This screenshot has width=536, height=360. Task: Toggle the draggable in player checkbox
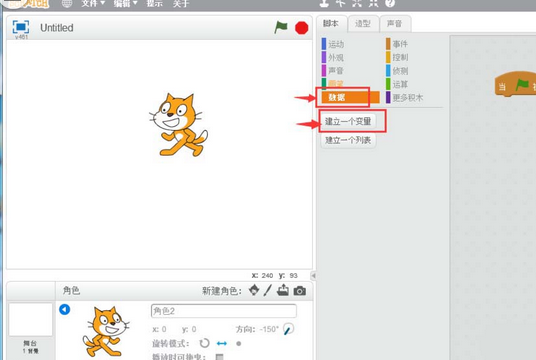tap(219, 357)
